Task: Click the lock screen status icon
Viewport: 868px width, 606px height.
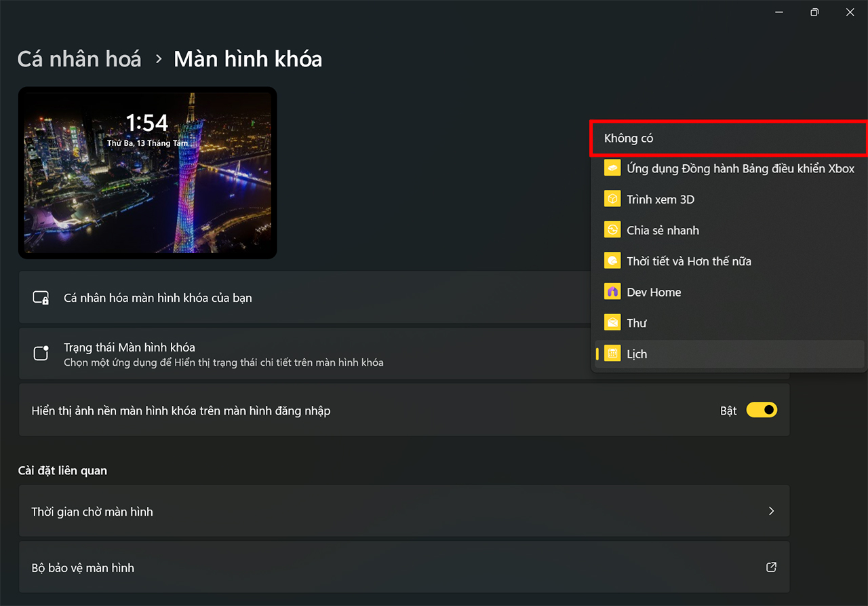Action: pos(41,354)
